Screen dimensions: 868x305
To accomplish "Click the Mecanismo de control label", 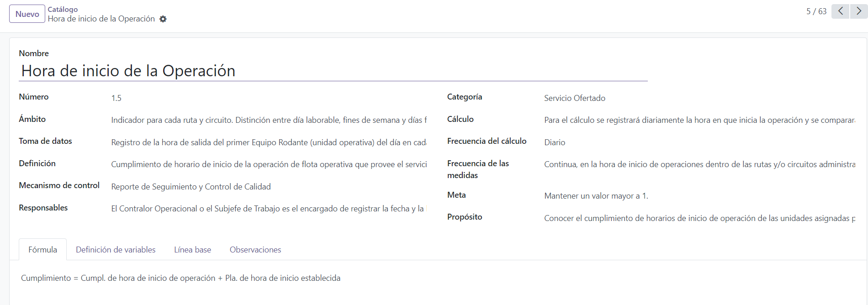I will pyautogui.click(x=59, y=185).
